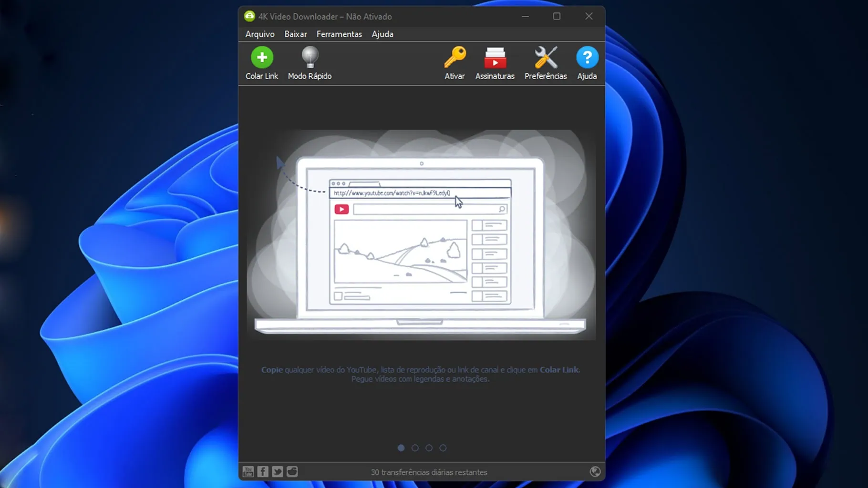868x488 pixels.
Task: Click the Reddit icon in the status bar
Action: 292,472
